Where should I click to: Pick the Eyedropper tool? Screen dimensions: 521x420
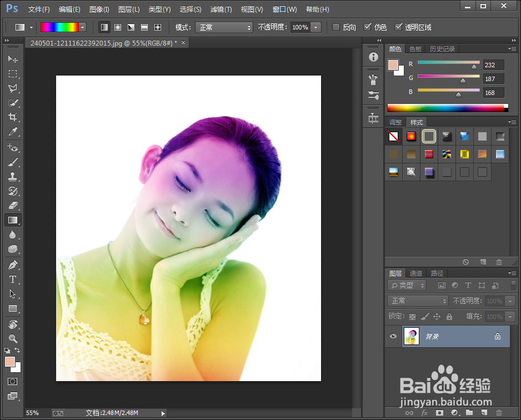tap(12, 132)
